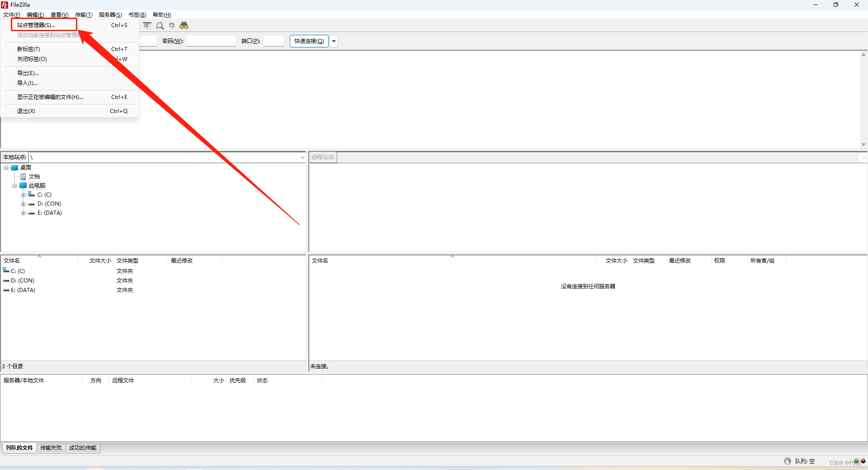Open the local site path dropdown
The image size is (868, 470).
coord(302,157)
